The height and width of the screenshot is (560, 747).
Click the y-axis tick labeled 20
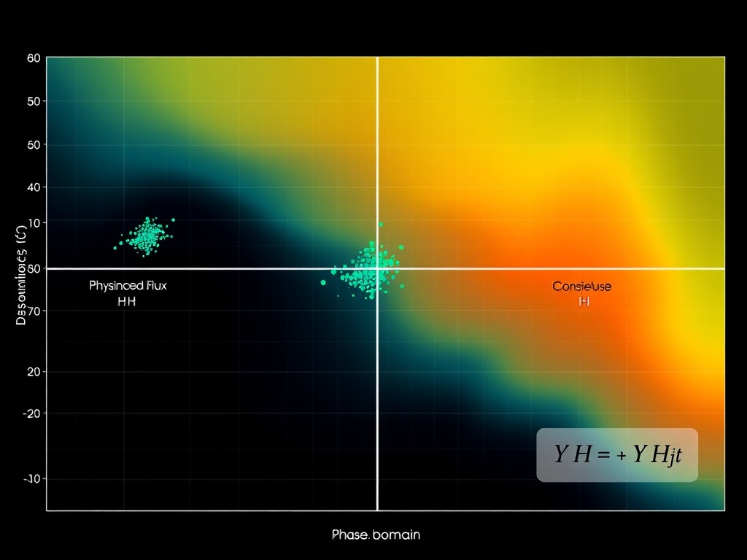coord(32,371)
